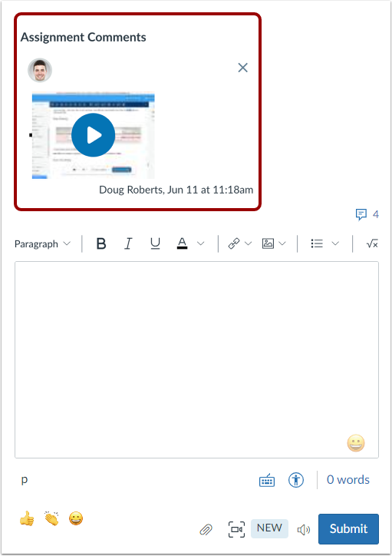
Task: Apply bulleted list formatting
Action: (317, 243)
